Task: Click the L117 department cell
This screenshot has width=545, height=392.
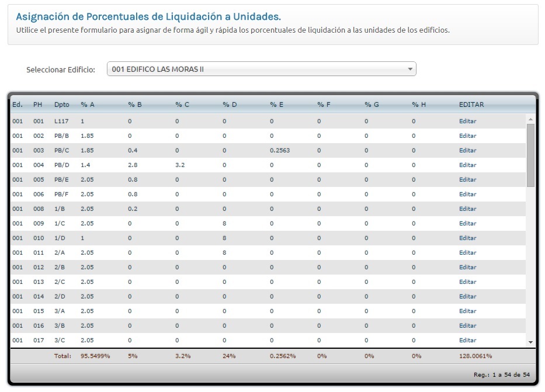Action: point(61,122)
